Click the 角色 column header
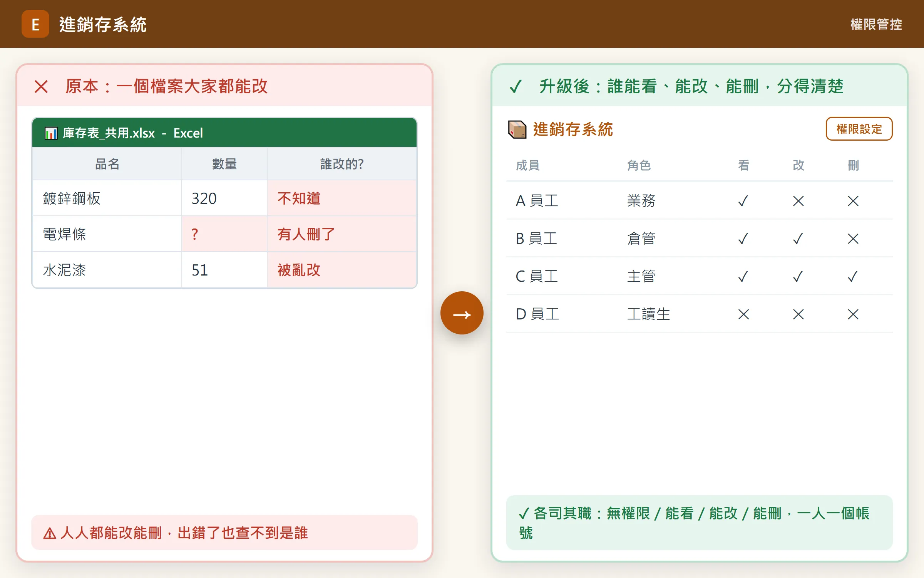 (639, 165)
